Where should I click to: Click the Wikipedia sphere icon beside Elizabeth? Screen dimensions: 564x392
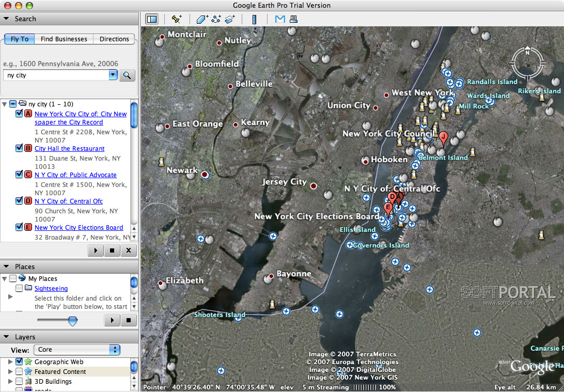coord(163,286)
